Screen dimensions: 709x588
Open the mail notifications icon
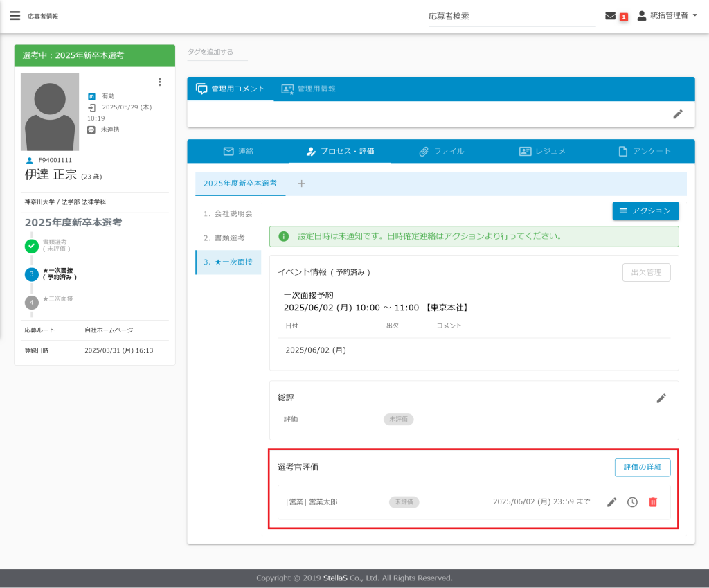pyautogui.click(x=610, y=16)
